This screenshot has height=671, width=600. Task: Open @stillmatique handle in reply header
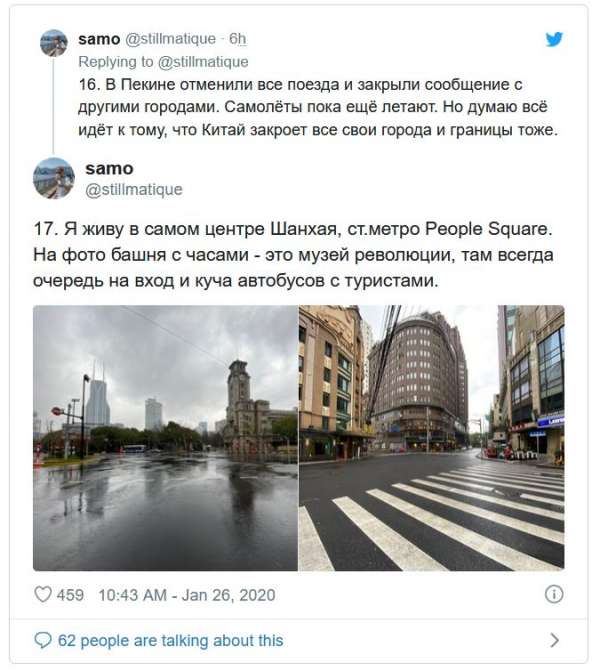170,39
